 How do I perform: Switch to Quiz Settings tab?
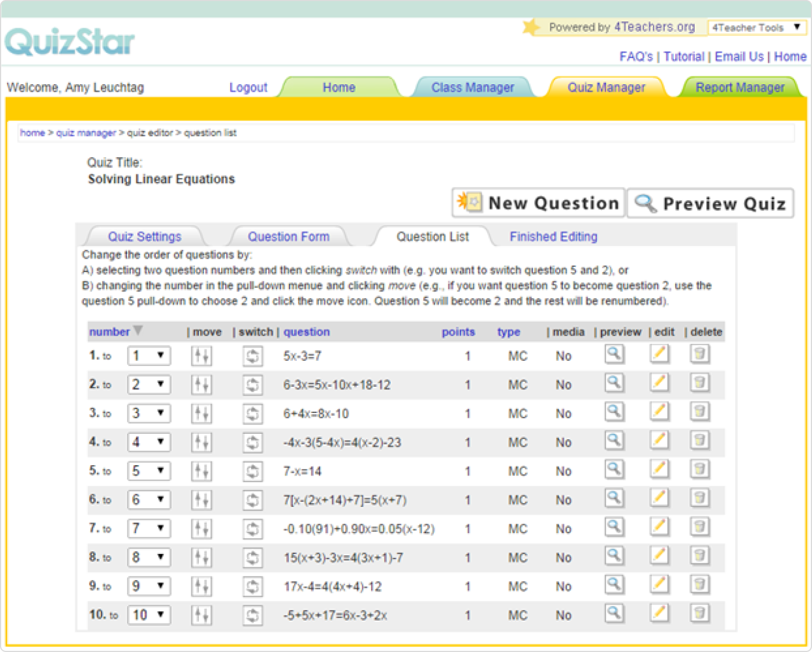point(144,237)
